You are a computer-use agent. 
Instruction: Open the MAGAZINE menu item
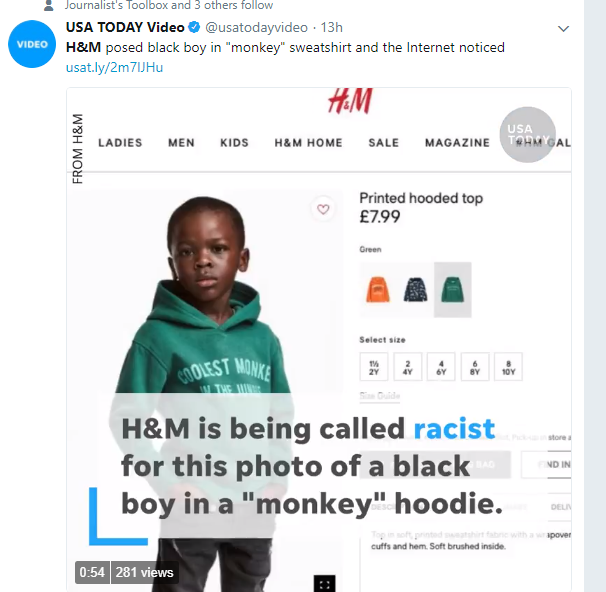pos(457,143)
